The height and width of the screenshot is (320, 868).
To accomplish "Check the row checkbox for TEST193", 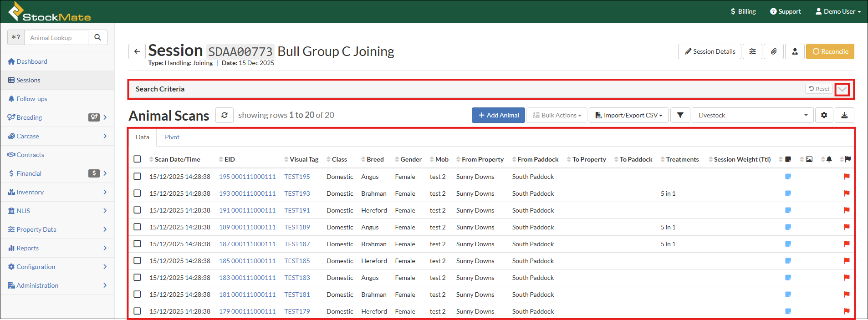I will pos(137,193).
